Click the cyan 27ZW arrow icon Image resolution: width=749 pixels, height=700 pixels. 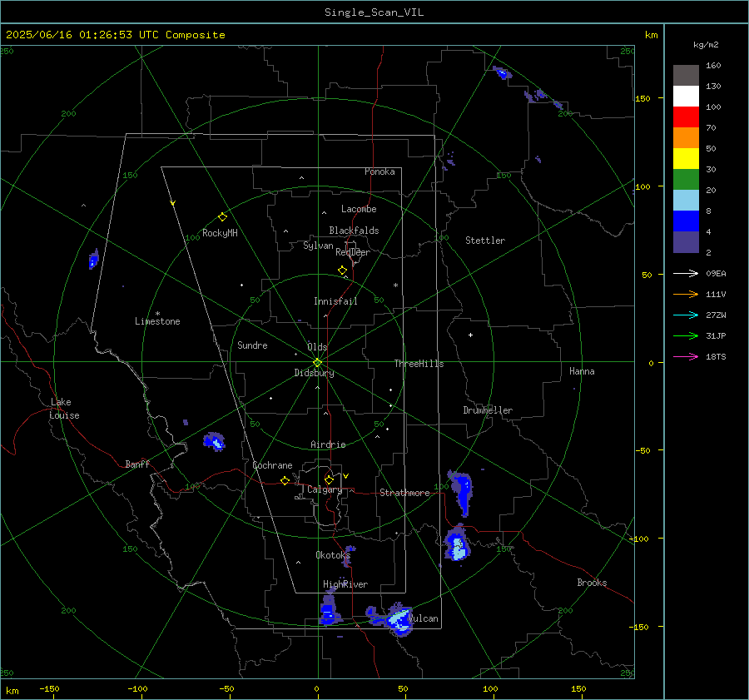686,315
